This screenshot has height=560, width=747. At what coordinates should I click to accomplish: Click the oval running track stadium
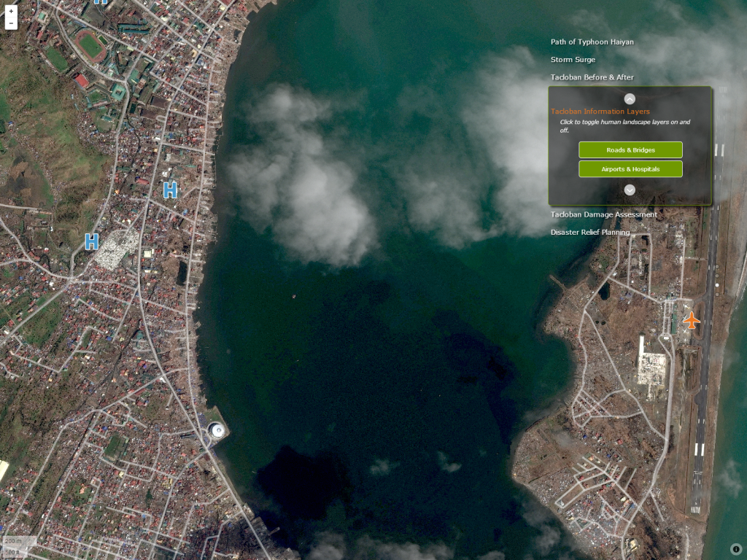click(x=91, y=46)
